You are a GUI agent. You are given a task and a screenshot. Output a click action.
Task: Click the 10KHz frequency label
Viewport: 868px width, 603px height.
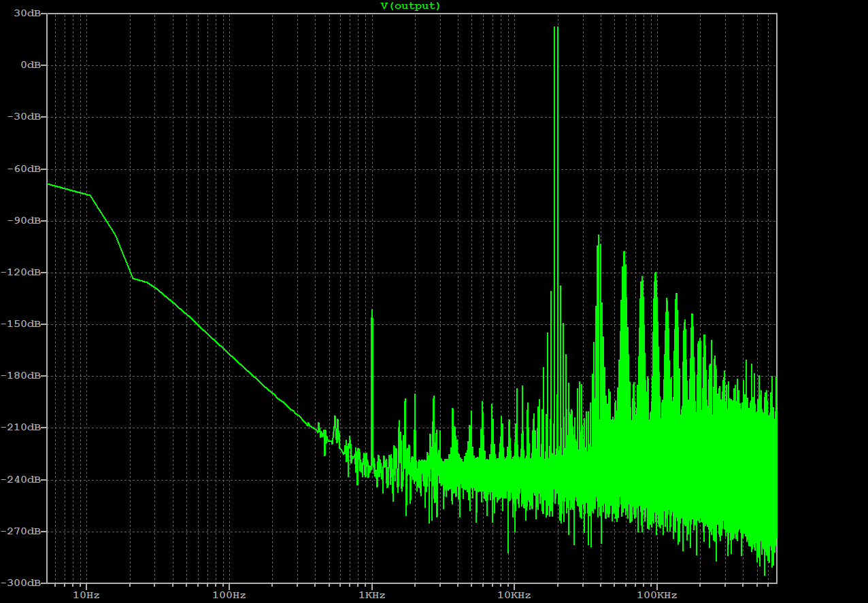(514, 595)
